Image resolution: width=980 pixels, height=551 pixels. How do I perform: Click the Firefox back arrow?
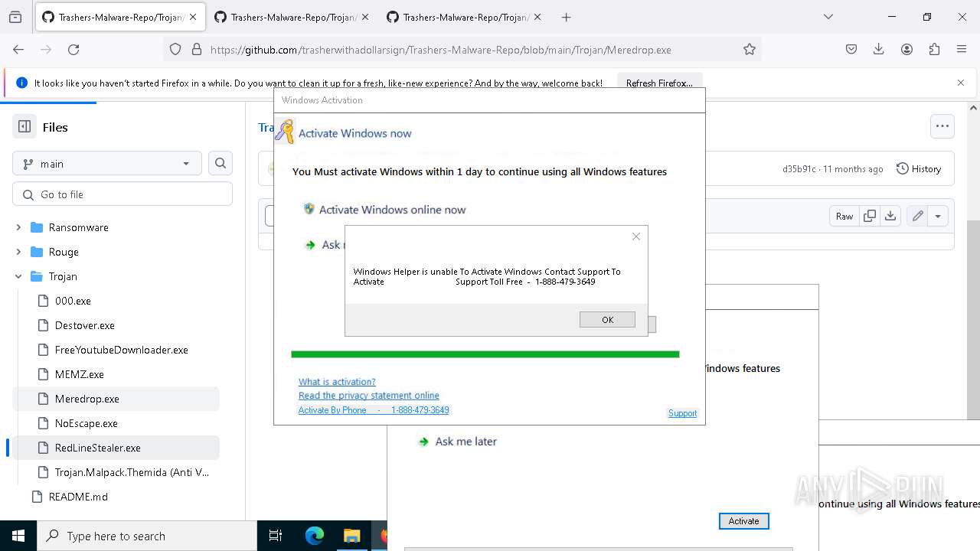click(x=18, y=49)
